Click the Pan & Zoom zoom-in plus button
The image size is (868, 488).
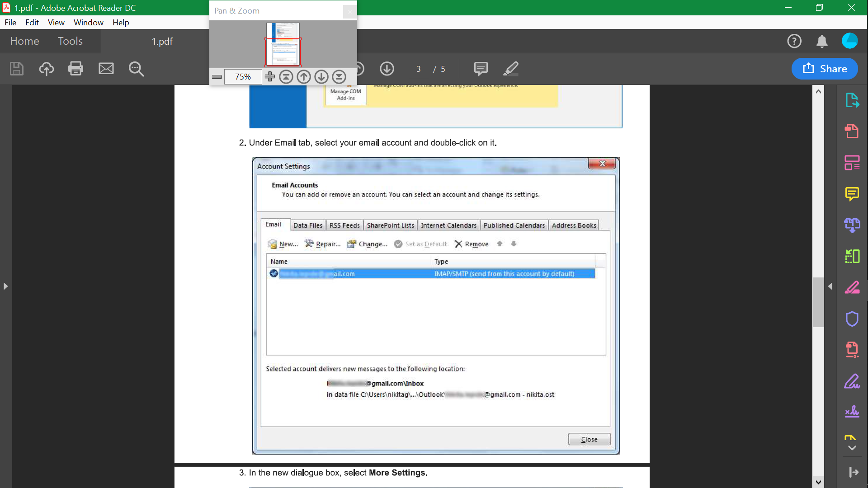point(270,77)
